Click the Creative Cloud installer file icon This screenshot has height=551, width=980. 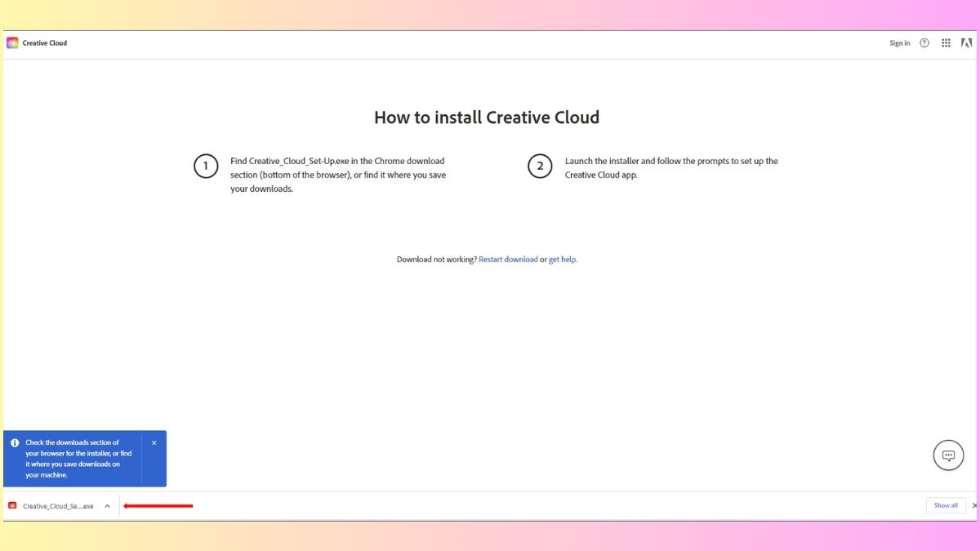click(12, 505)
